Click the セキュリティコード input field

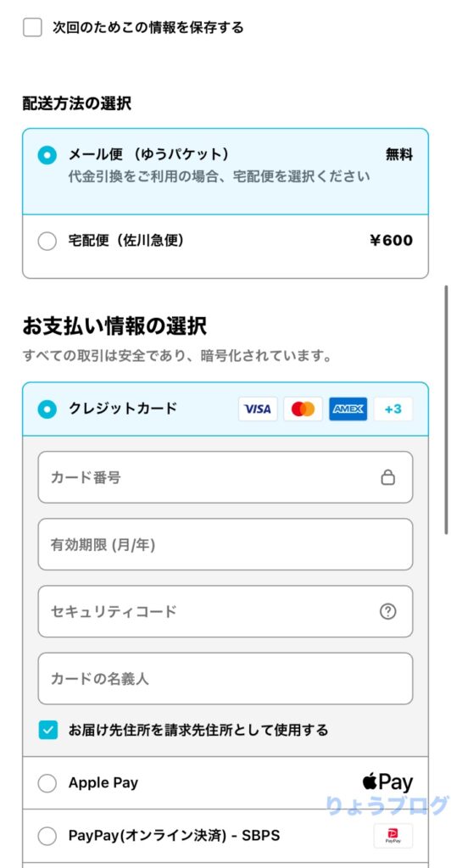225,612
